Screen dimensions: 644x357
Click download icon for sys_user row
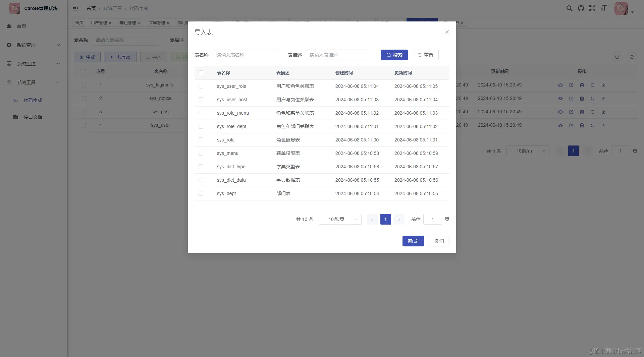coord(603,125)
